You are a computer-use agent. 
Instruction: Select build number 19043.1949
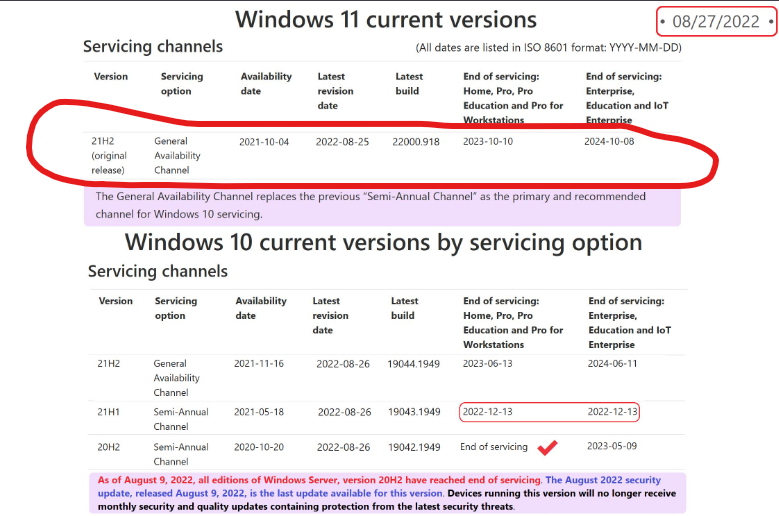pyautogui.click(x=414, y=412)
